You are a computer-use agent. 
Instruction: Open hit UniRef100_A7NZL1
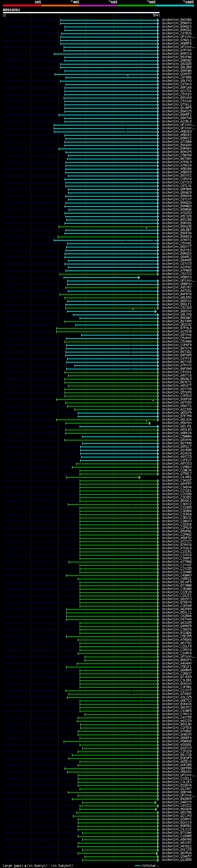tap(177, 40)
